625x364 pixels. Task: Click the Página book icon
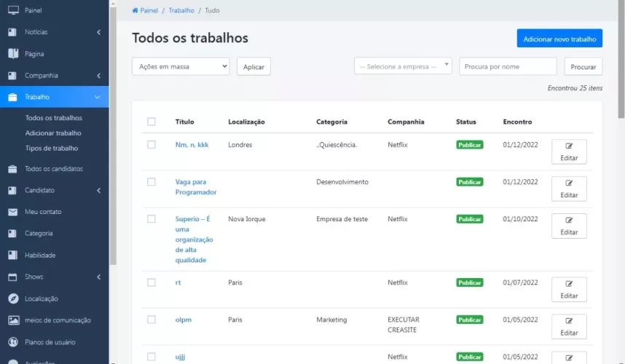[x=12, y=54]
